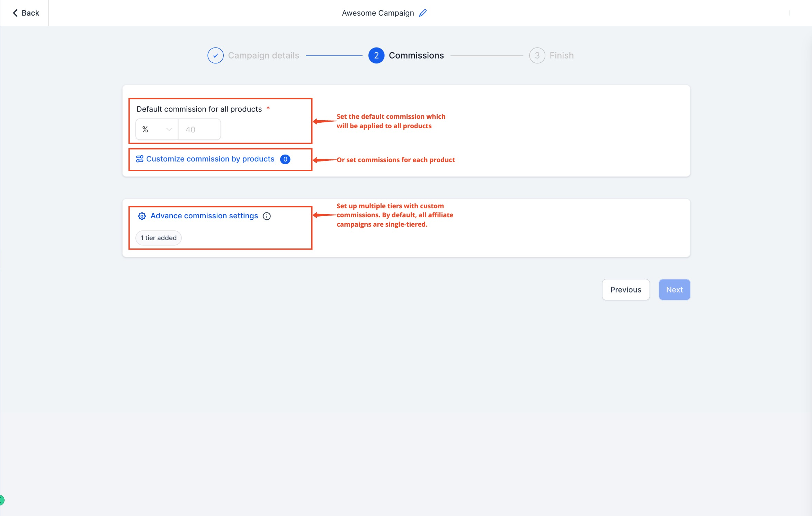Select the Commissions step number 2
812x516 pixels.
pos(376,55)
